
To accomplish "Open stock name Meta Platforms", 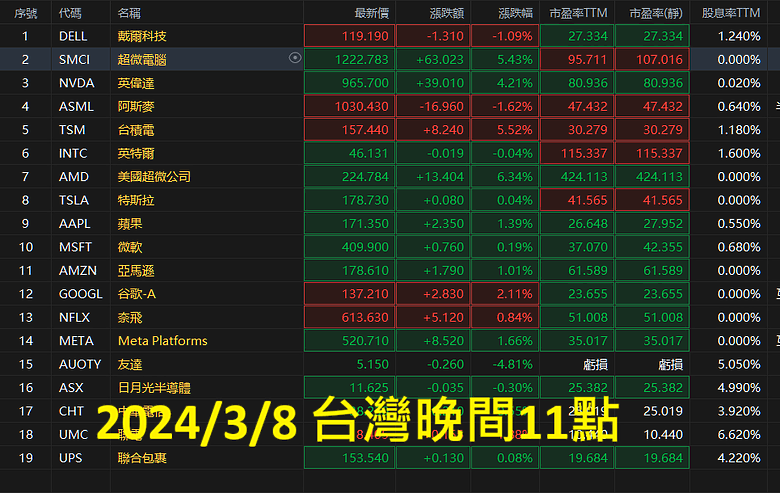I will (163, 341).
